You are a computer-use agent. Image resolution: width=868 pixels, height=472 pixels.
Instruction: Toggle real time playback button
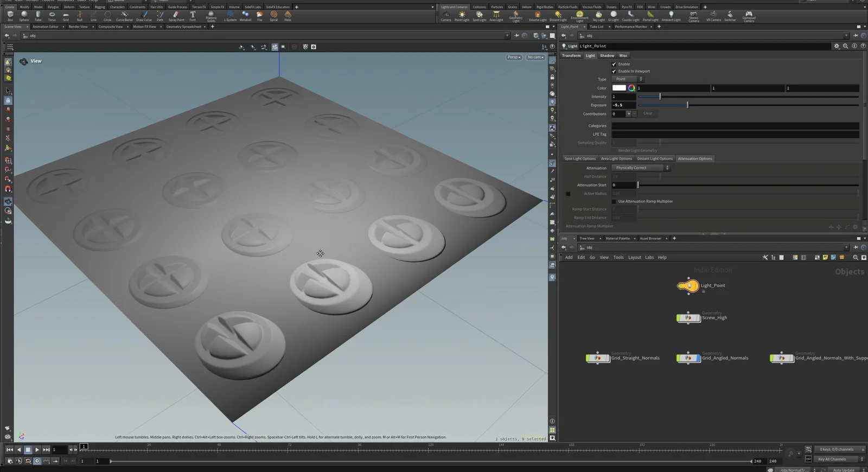point(37,461)
